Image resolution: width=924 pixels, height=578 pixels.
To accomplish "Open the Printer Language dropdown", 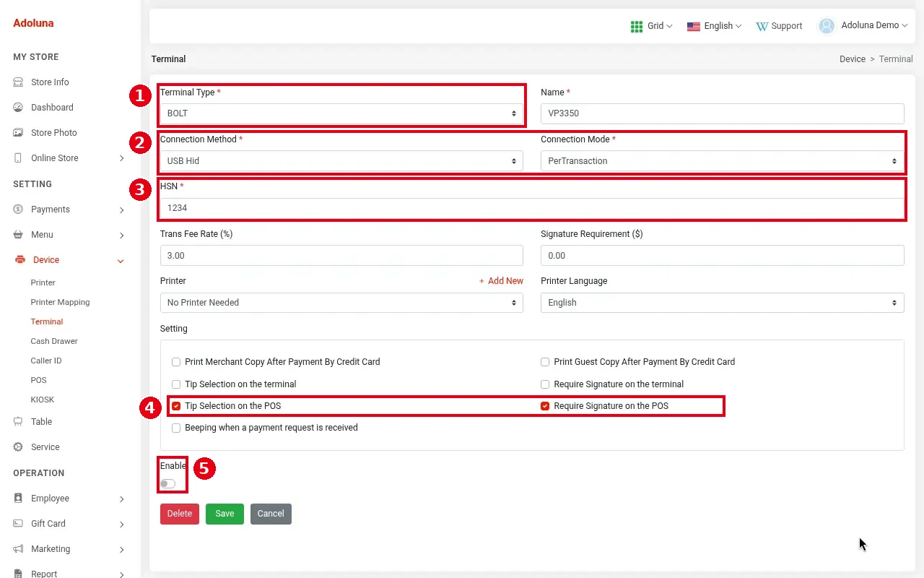I will tap(723, 303).
